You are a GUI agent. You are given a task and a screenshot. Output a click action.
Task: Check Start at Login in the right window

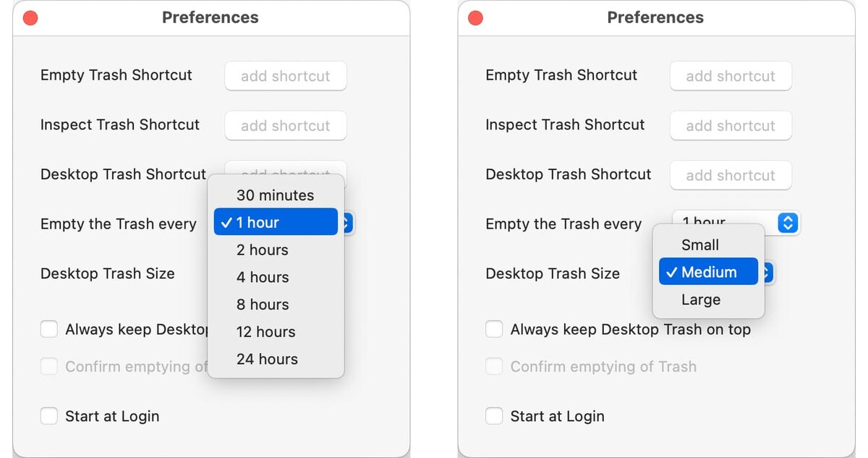[494, 416]
